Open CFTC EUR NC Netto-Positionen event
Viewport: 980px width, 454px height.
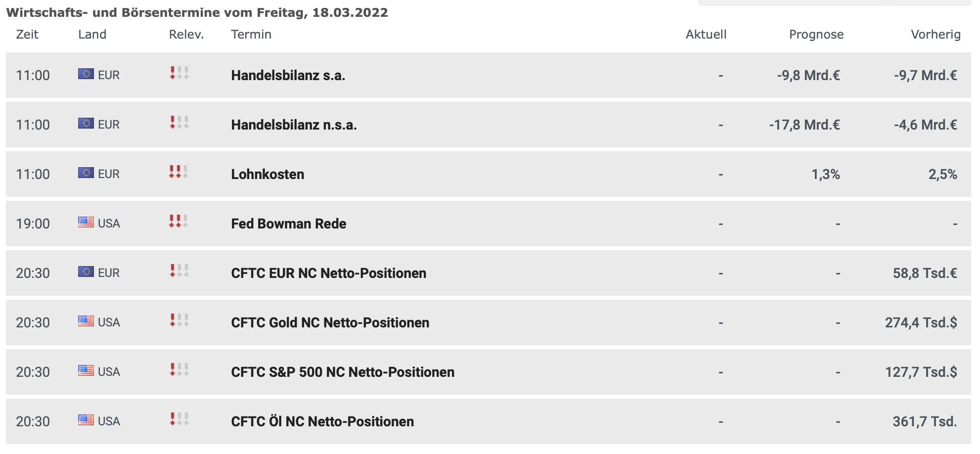point(329,273)
